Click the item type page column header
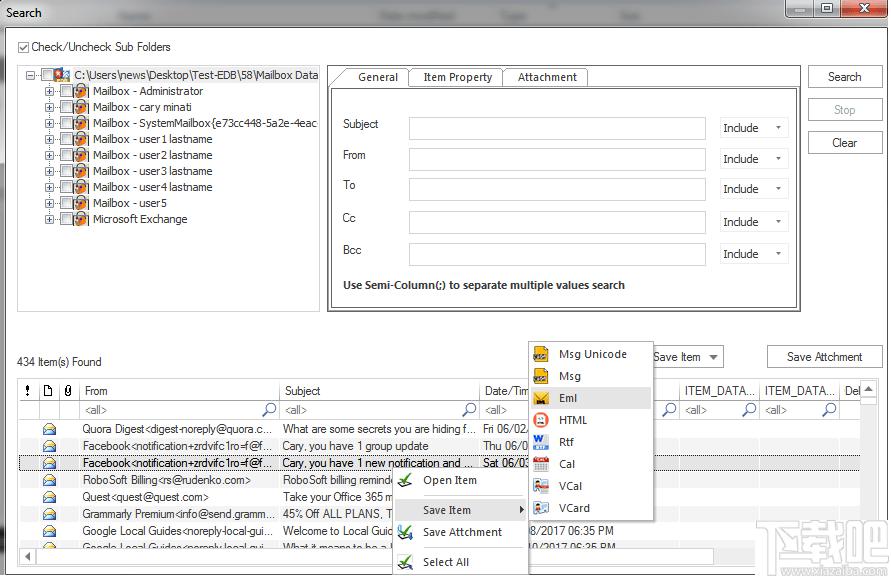 click(x=48, y=391)
